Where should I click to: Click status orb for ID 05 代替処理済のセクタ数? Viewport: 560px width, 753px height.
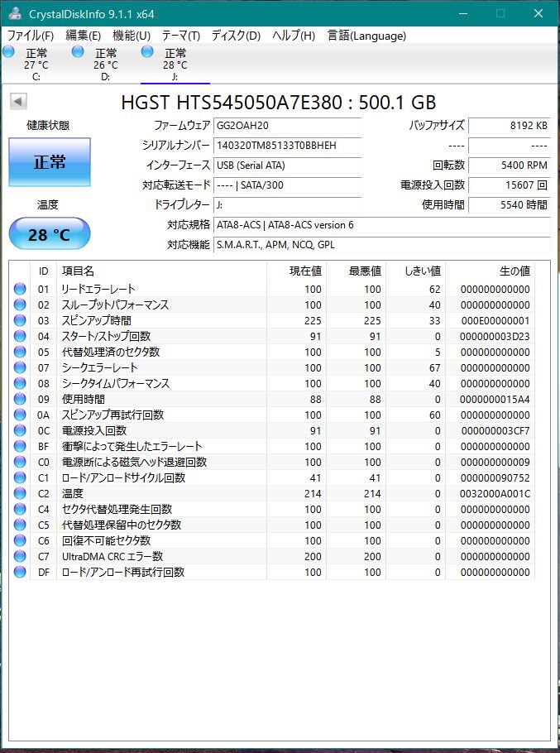click(x=20, y=352)
